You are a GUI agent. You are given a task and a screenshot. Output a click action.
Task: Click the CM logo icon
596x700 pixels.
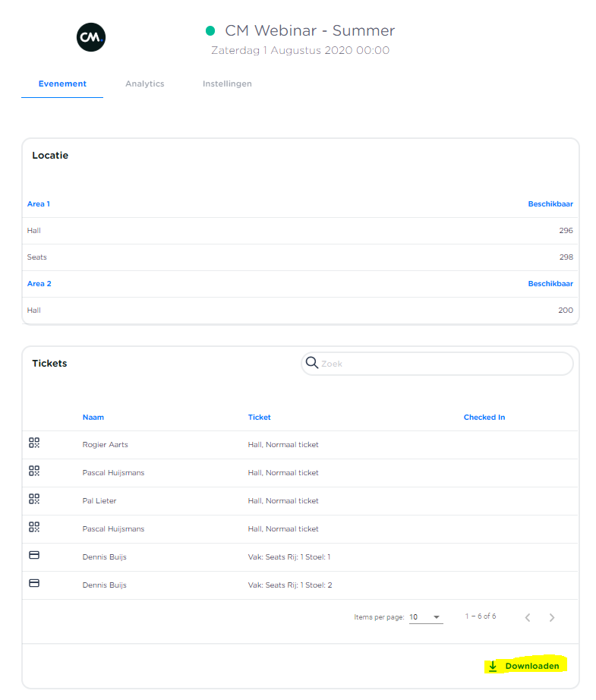pyautogui.click(x=91, y=37)
